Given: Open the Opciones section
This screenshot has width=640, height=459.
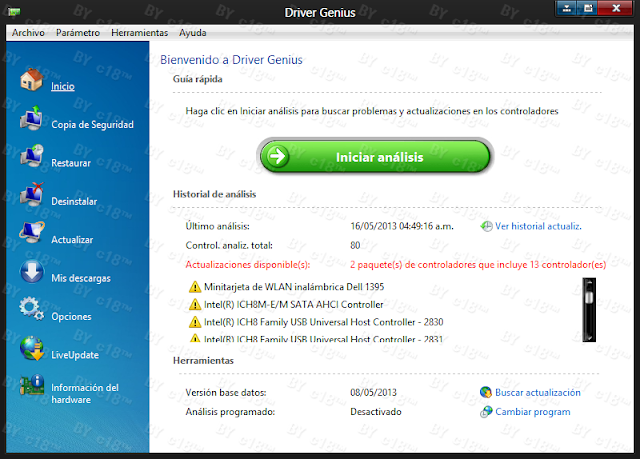Looking at the screenshot, I should click(71, 316).
